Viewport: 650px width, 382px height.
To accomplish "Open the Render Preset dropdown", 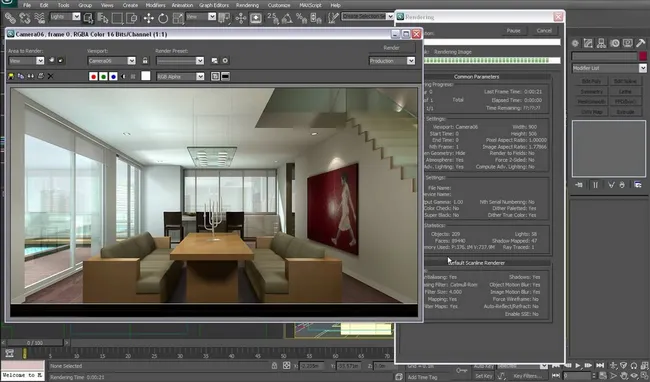I will (180, 61).
